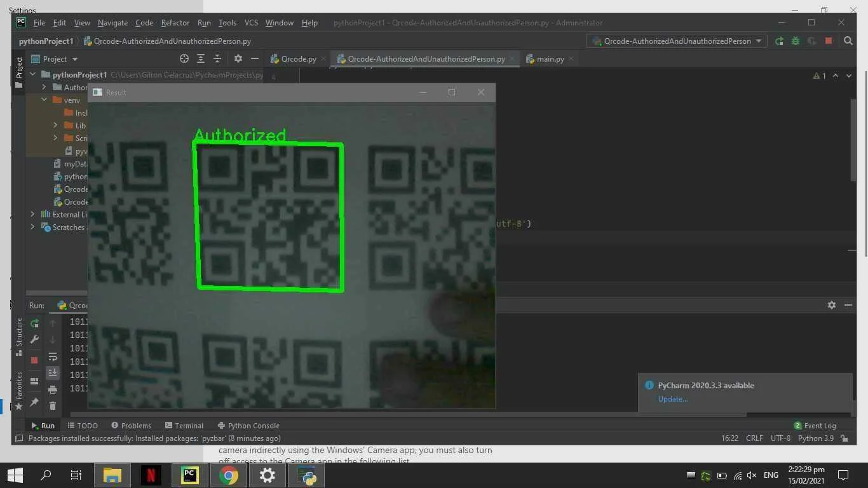Open Netflix from the taskbar
This screenshot has height=488, width=868.
click(151, 475)
